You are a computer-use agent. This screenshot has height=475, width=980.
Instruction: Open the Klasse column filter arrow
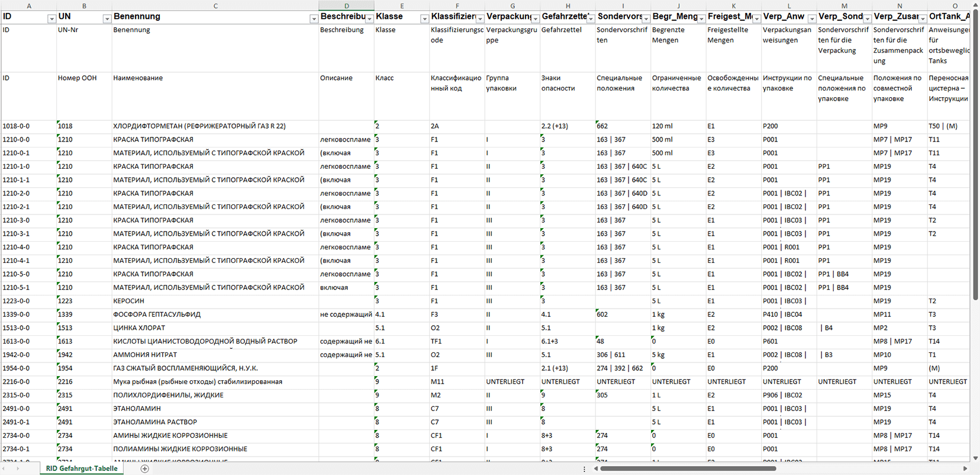pyautogui.click(x=424, y=19)
